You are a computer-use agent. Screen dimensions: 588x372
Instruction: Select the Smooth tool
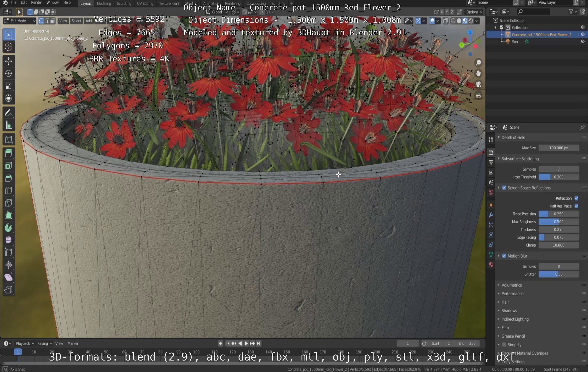tap(9, 240)
